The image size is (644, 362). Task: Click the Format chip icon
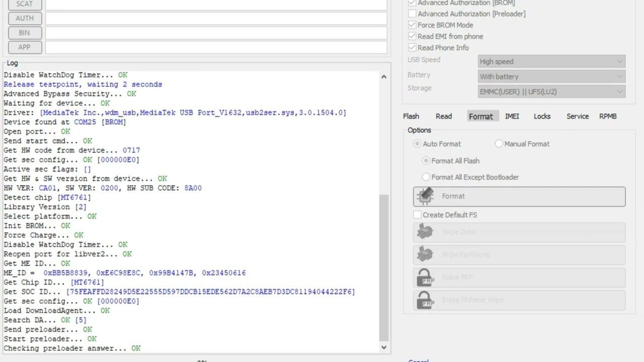tap(425, 196)
